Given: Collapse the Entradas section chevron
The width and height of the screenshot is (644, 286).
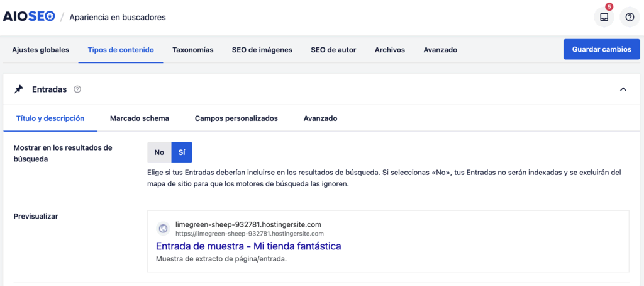Looking at the screenshot, I should (x=623, y=89).
